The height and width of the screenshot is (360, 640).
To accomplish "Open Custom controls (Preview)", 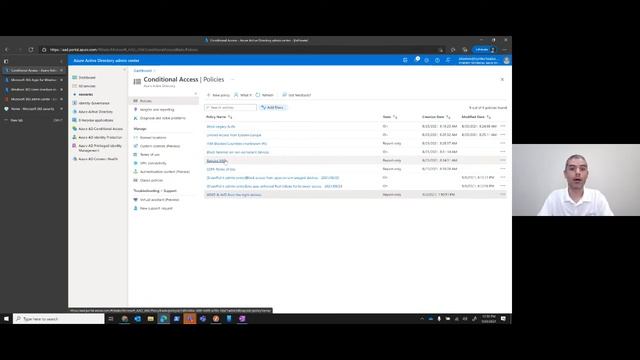I will (x=160, y=146).
